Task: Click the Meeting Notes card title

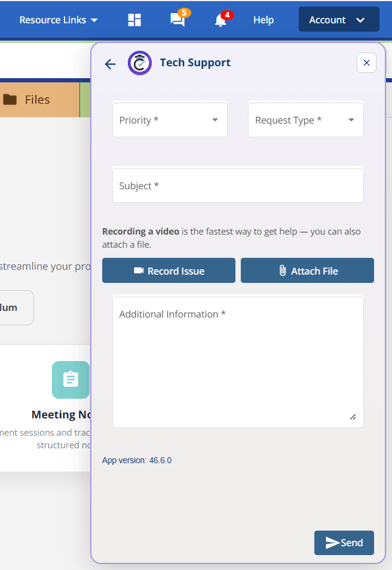Action: [61, 414]
